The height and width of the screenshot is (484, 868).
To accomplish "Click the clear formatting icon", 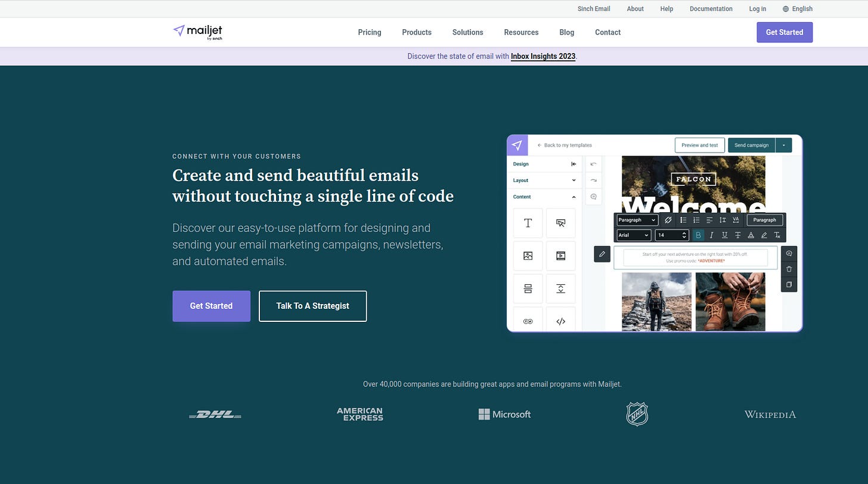I will point(777,235).
